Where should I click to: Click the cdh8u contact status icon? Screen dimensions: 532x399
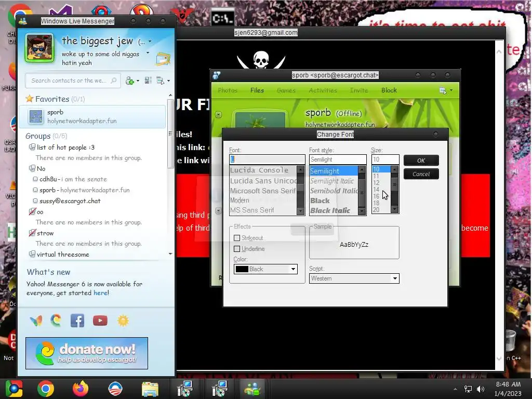coord(35,179)
